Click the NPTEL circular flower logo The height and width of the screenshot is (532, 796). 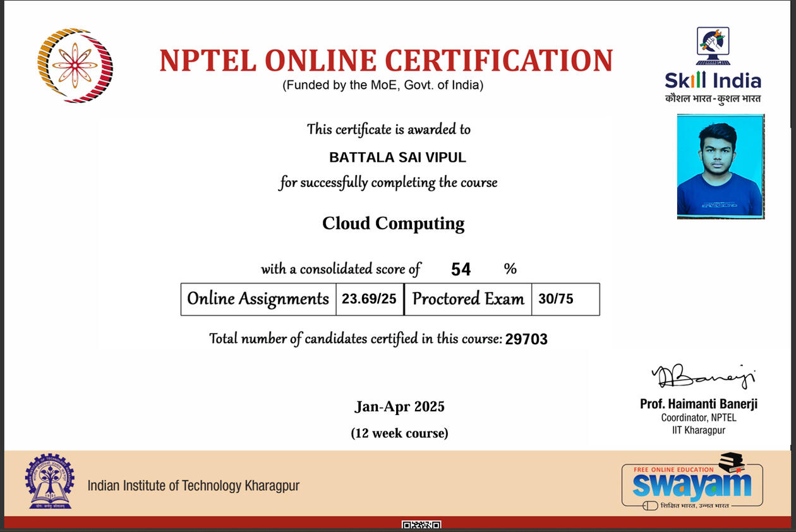(75, 65)
